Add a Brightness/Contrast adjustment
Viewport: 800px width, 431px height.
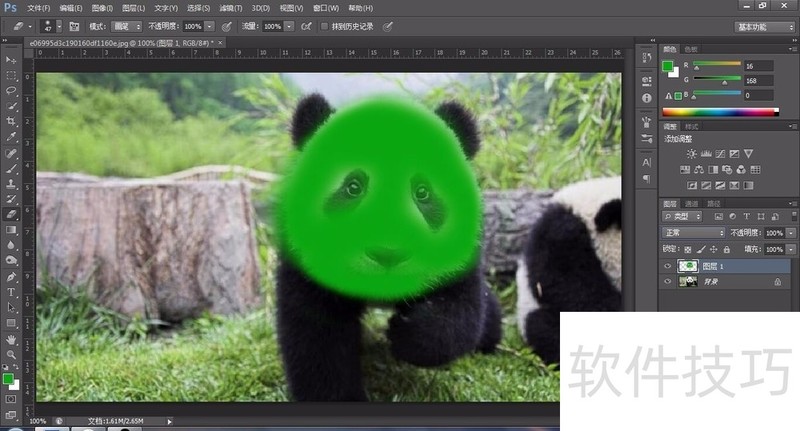pos(691,154)
